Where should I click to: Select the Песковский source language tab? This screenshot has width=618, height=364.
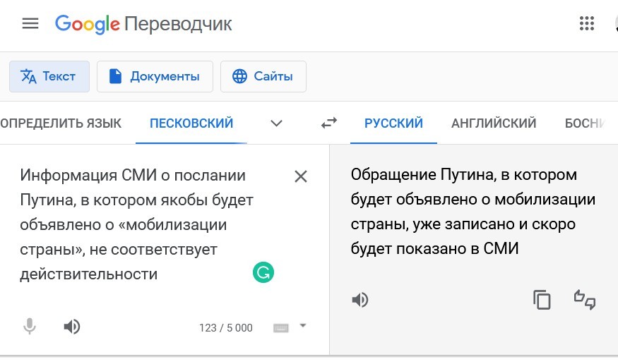[191, 123]
